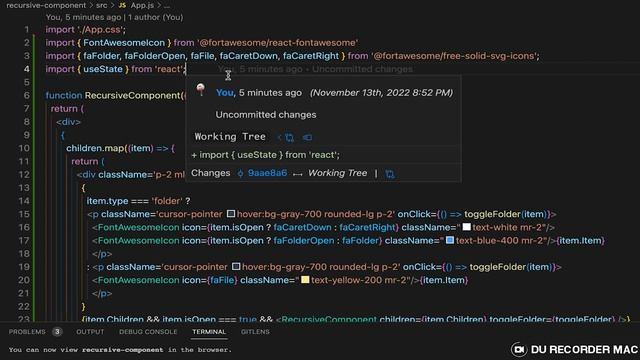Open white color swatch before text-white
This screenshot has height=360, width=640.
coord(467,227)
